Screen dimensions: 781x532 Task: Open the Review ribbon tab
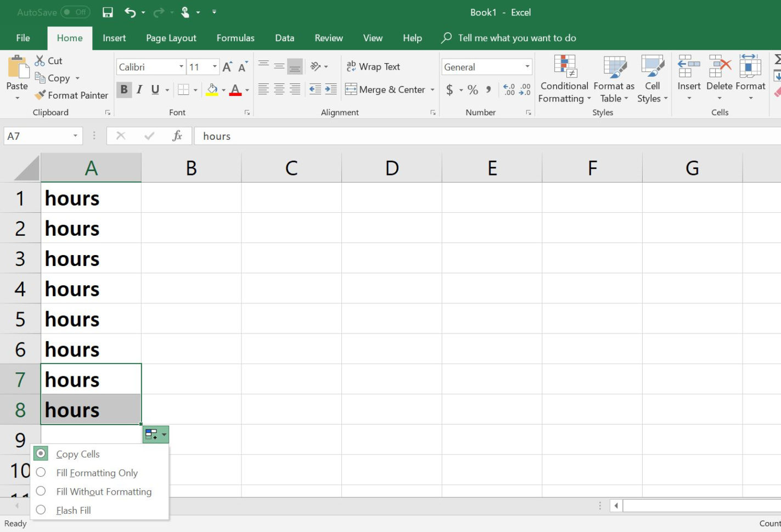[328, 38]
